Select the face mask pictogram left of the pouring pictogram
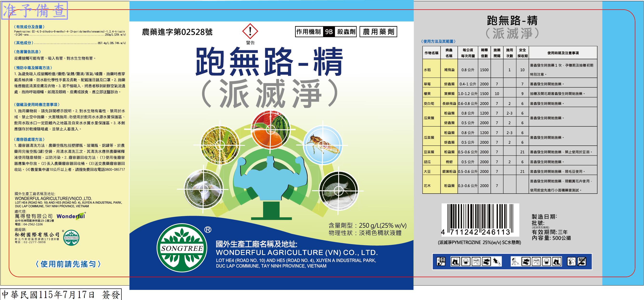 pos(465,261)
